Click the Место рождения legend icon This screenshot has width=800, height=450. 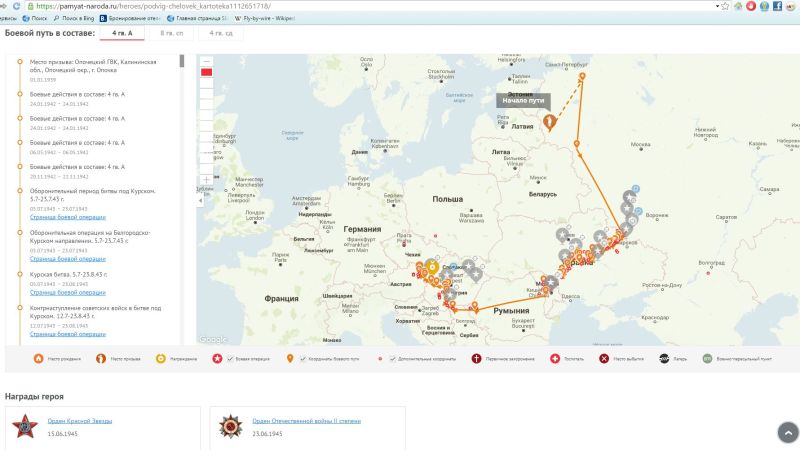tap(38, 359)
